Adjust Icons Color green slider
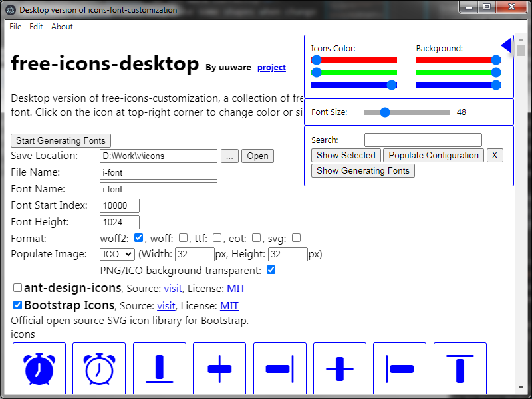This screenshot has height=399, width=532. tap(354, 72)
